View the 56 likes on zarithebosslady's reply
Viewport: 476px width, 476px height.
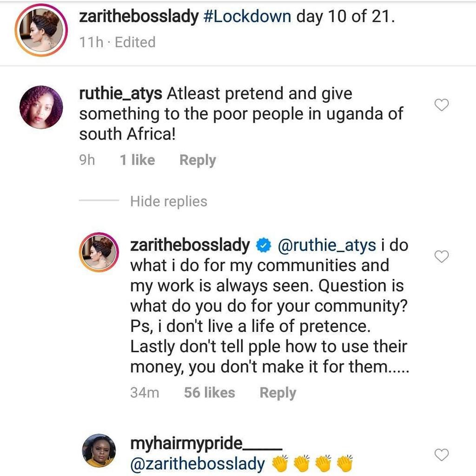209,393
